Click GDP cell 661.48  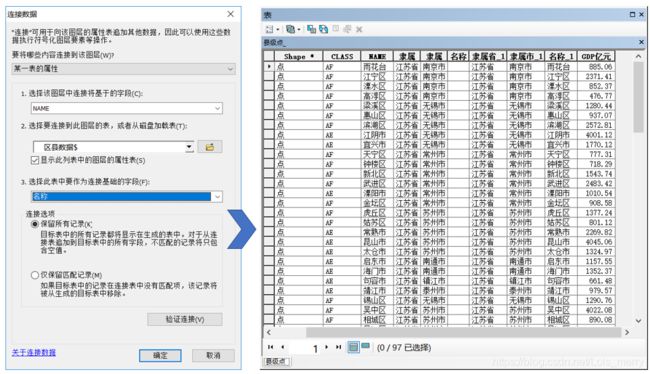coord(596,281)
